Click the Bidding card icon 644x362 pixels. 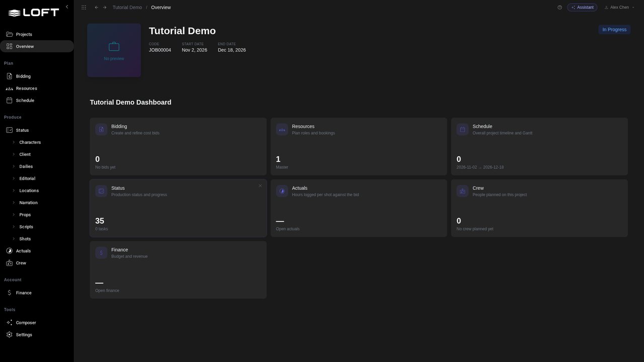[x=101, y=129]
